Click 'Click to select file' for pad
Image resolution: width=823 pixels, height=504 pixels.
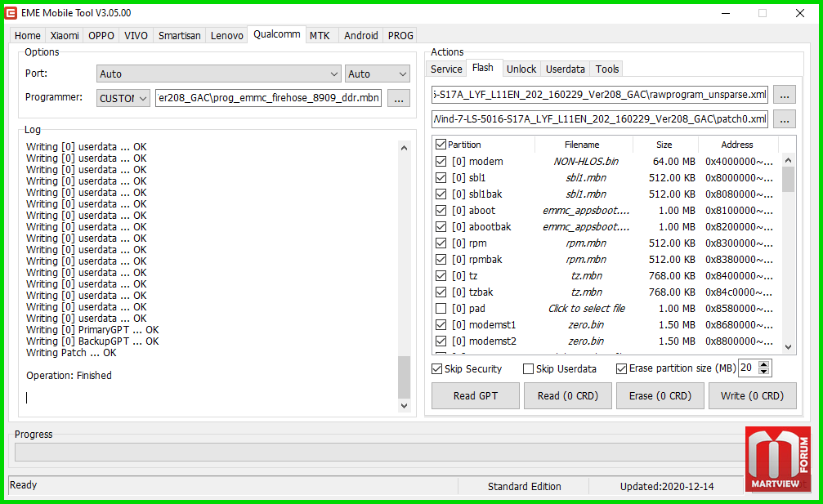[x=586, y=309]
